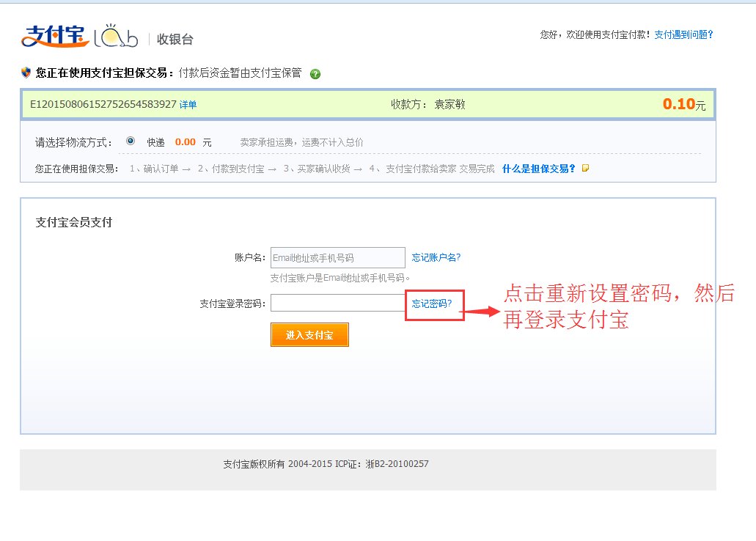756x541 pixels.
Task: Click the 付款后资金暂由支付宝保管 text
Action: [x=240, y=73]
